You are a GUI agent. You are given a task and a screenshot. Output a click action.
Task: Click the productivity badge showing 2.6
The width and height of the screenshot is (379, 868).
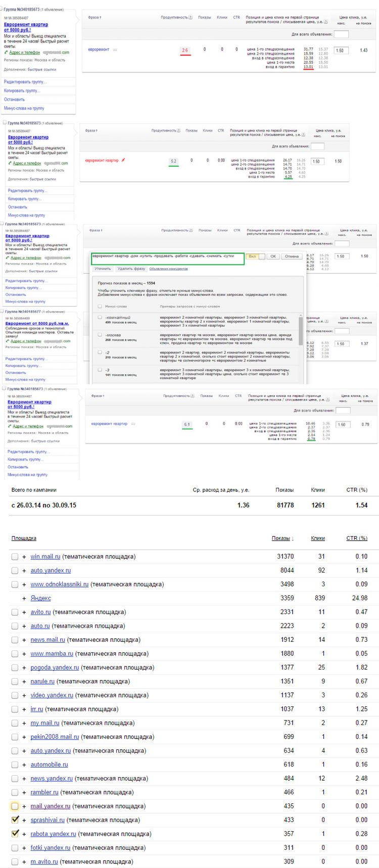pyautogui.click(x=185, y=50)
